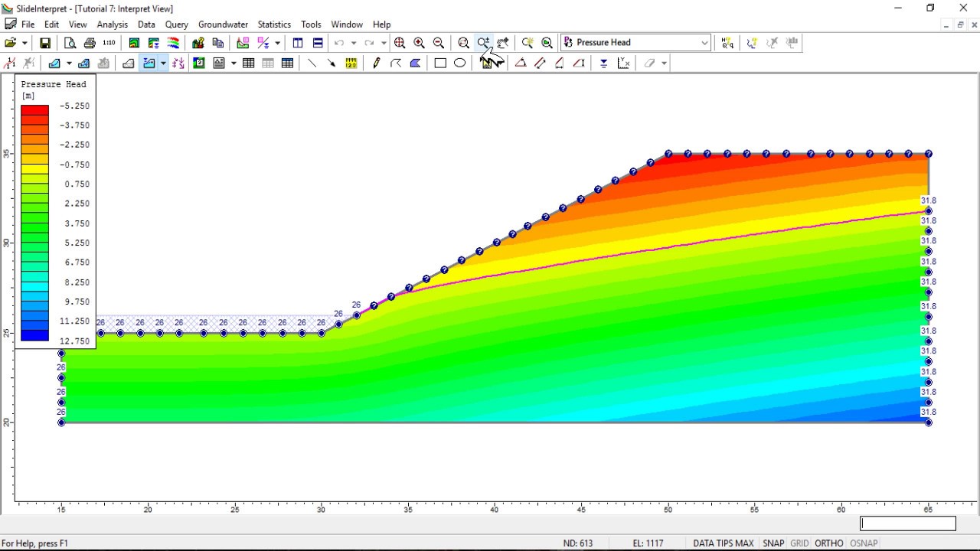Select the arrow drawing tool
This screenshot has width=980, height=551.
coord(332,64)
